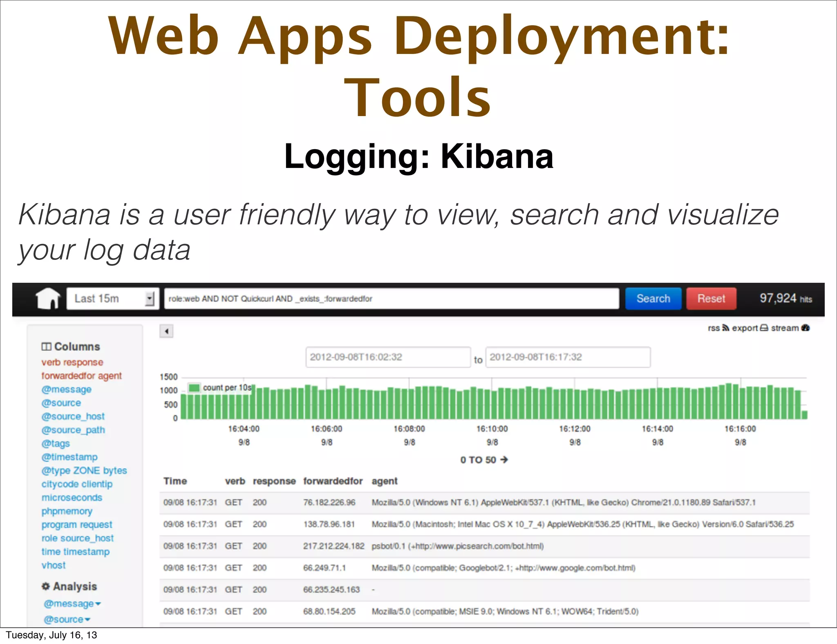The width and height of the screenshot is (837, 644).
Task: Click the stream link
Action: tap(790, 328)
